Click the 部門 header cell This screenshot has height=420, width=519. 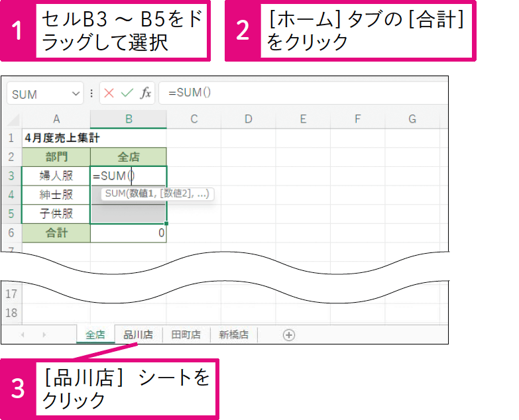pos(56,157)
